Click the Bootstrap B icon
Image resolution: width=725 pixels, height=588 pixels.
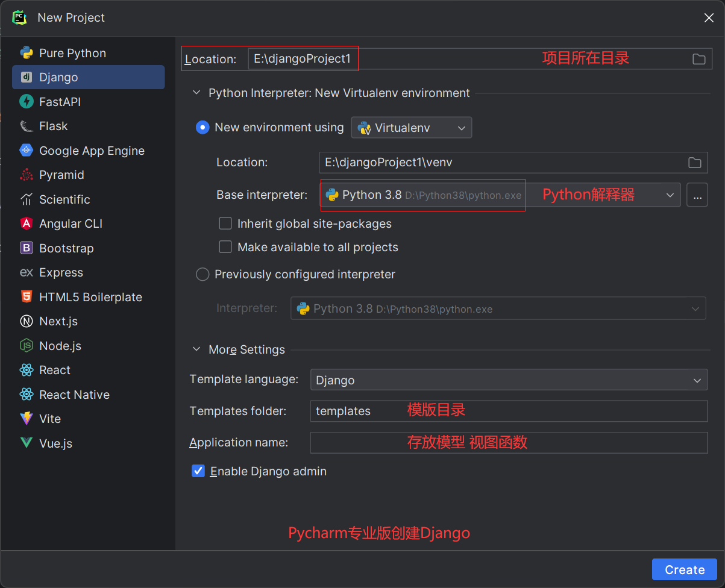[27, 248]
